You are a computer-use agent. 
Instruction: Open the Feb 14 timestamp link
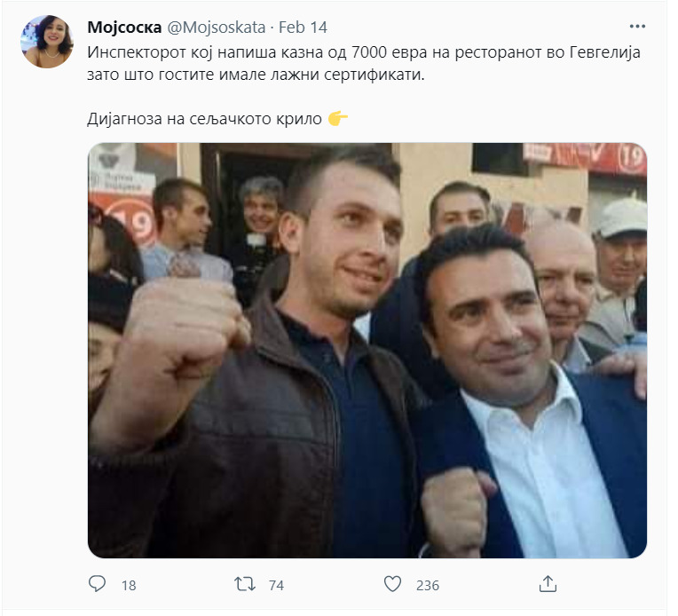[x=303, y=28]
